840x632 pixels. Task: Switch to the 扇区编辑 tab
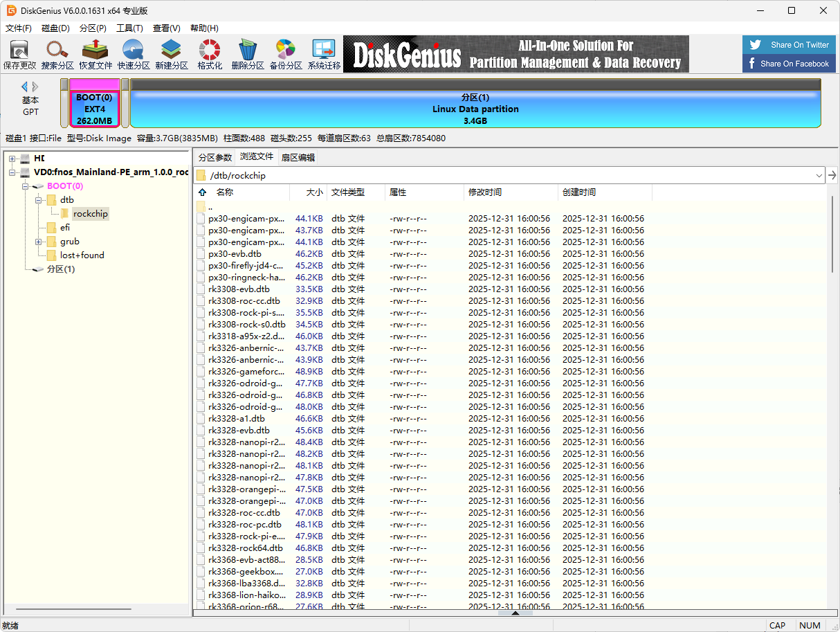(x=298, y=157)
